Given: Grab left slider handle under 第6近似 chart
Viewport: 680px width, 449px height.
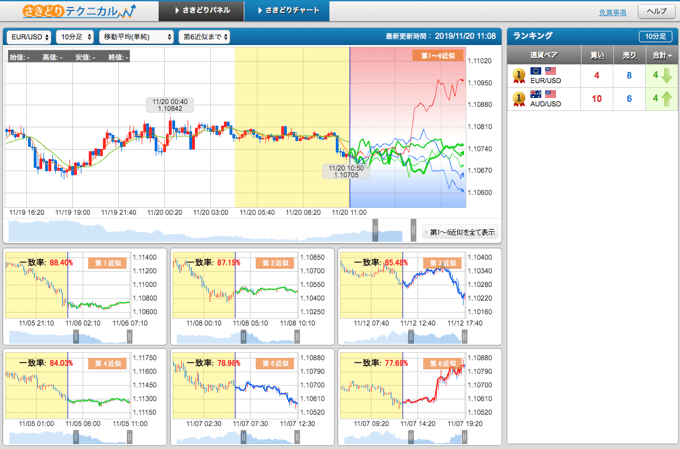Looking at the screenshot, I should 411,437.
